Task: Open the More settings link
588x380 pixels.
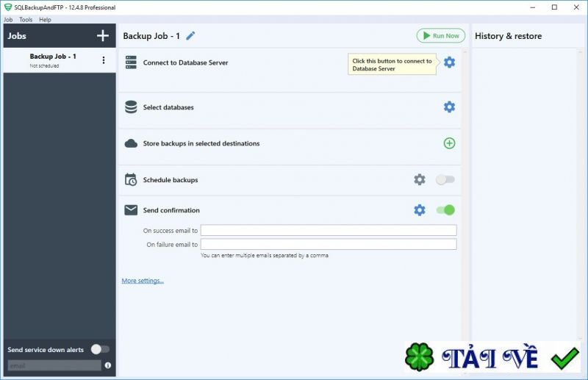Action: (x=143, y=281)
